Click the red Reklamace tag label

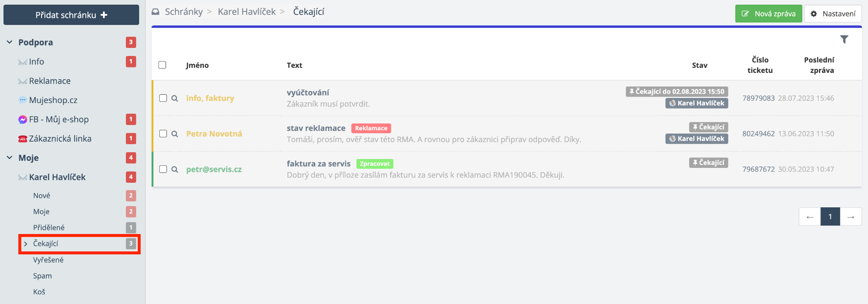371,128
